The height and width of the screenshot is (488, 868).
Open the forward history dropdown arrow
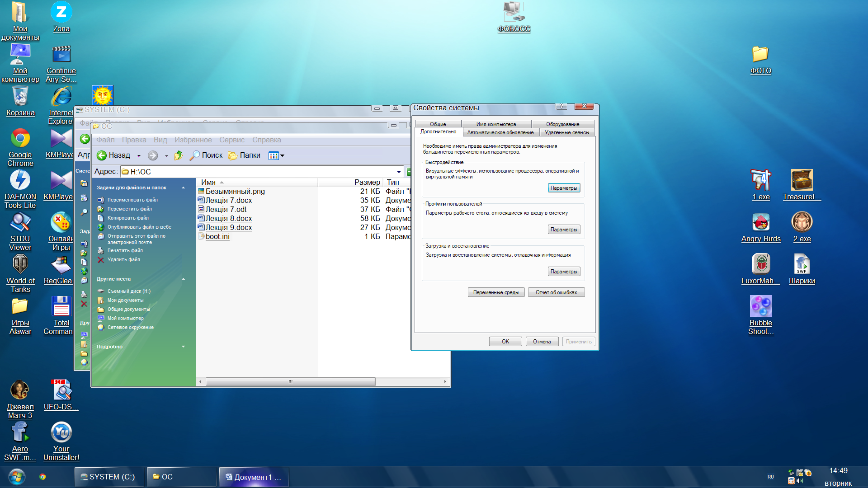click(x=166, y=156)
